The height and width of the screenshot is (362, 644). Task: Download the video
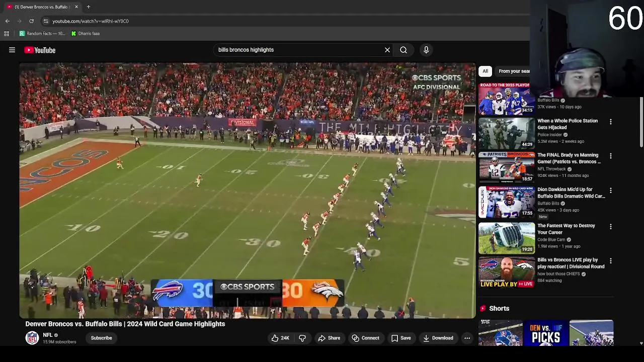tap(438, 338)
